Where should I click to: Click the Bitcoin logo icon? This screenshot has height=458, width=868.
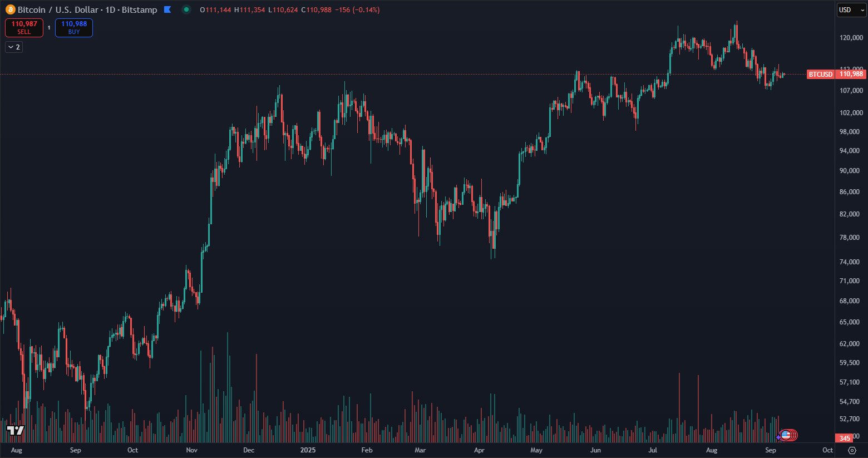click(11, 9)
